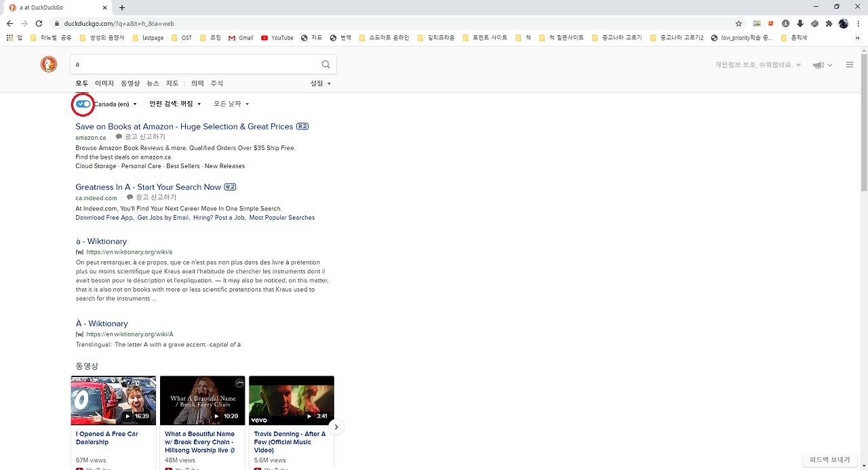Viewport: 868px width, 470px height.
Task: Click the 피드백 보내기 feedback button
Action: click(829, 460)
